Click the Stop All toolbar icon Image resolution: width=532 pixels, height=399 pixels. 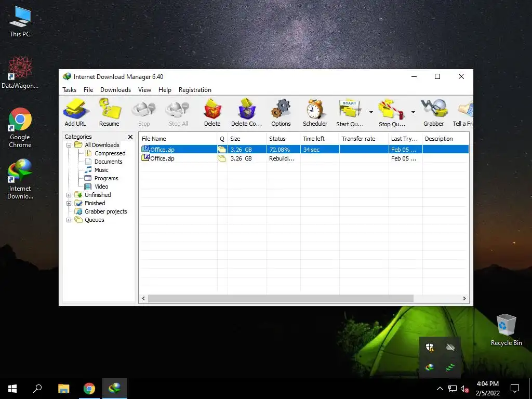pyautogui.click(x=179, y=112)
